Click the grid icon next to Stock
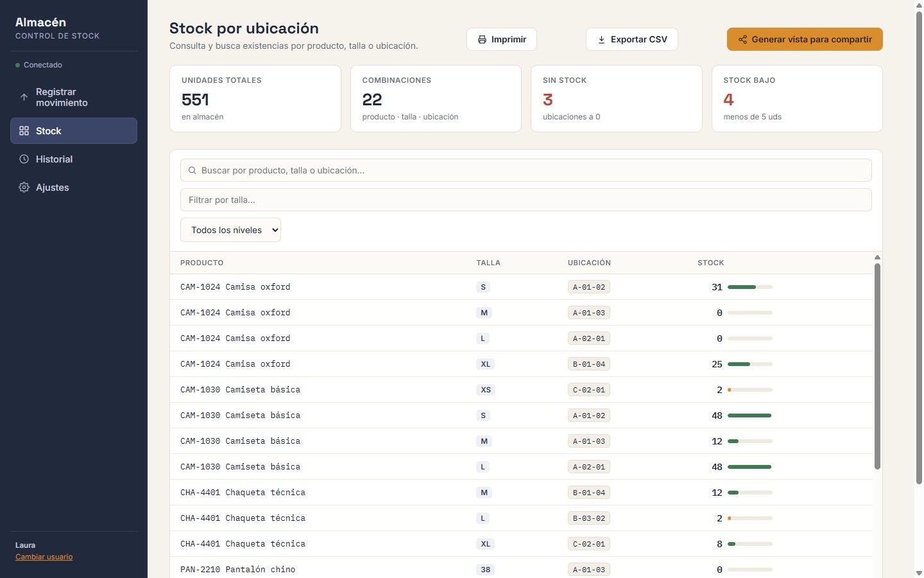The image size is (924, 578). 24,131
